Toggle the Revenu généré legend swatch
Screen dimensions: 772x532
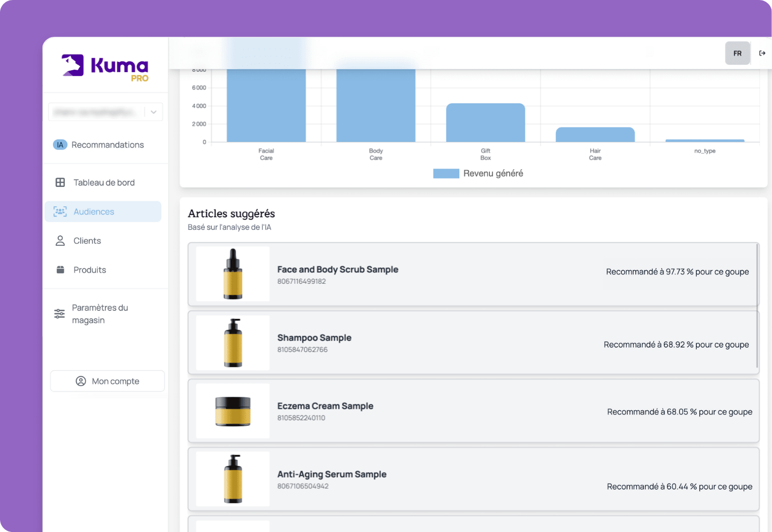pyautogui.click(x=446, y=174)
